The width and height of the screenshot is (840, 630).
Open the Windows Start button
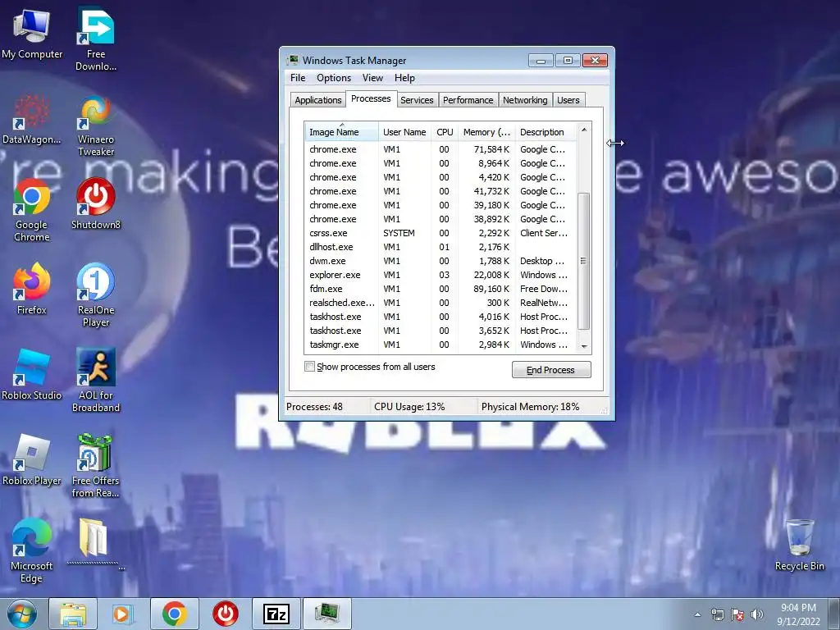(x=22, y=614)
